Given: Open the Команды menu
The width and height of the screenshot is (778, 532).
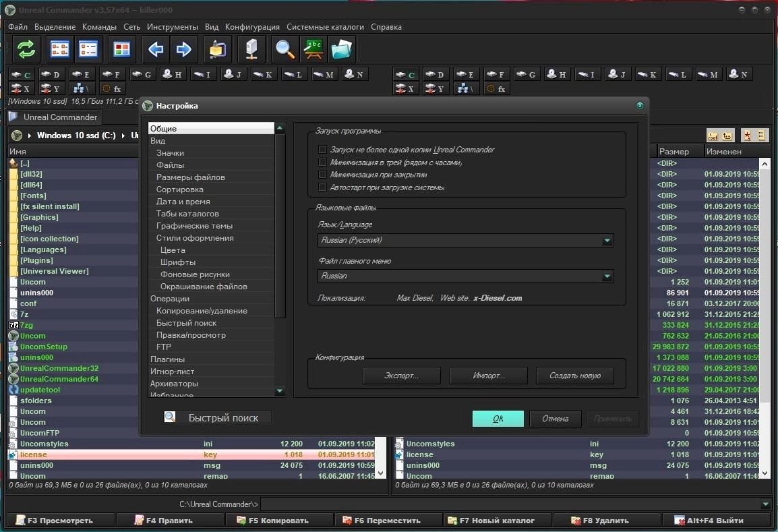Looking at the screenshot, I should point(99,27).
